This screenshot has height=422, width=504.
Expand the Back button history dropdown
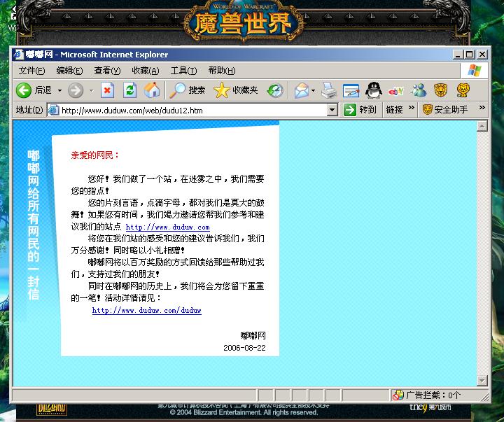point(59,90)
